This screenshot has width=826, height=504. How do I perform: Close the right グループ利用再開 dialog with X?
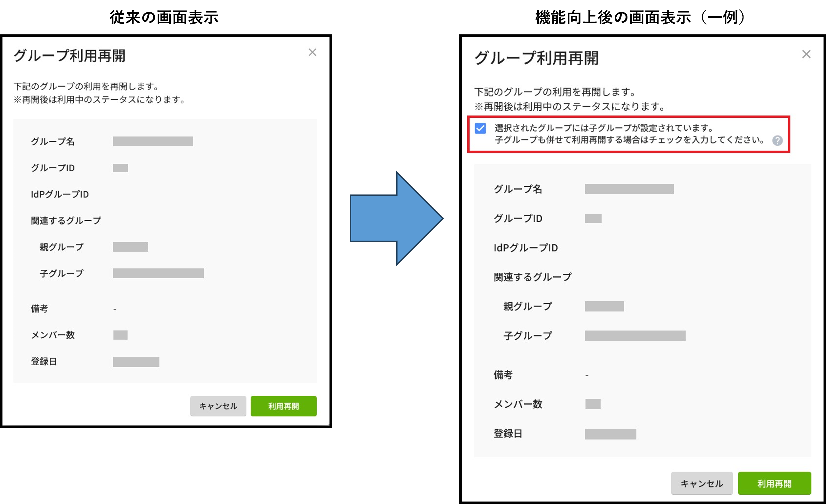tap(806, 54)
